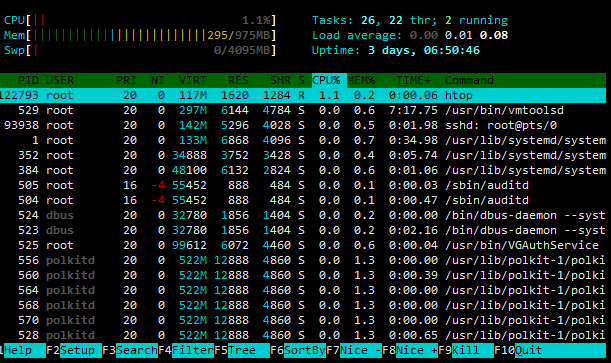The height and width of the screenshot is (363, 611).
Task: Toggle F5 Tree view
Action: 242,350
